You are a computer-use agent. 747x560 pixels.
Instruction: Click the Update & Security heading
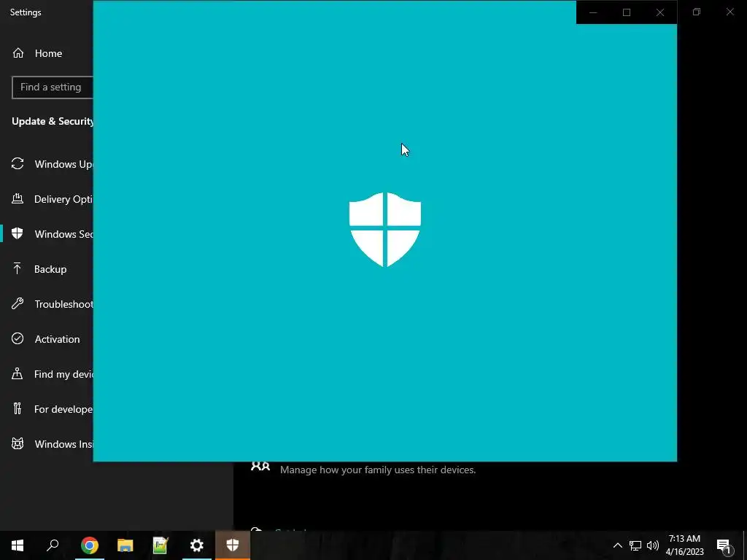click(x=53, y=122)
